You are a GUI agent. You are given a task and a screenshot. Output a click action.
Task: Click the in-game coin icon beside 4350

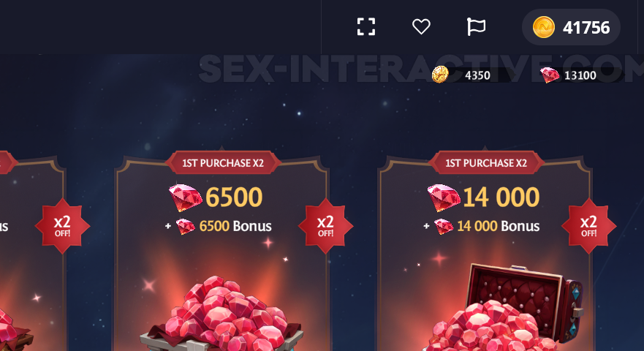point(440,75)
